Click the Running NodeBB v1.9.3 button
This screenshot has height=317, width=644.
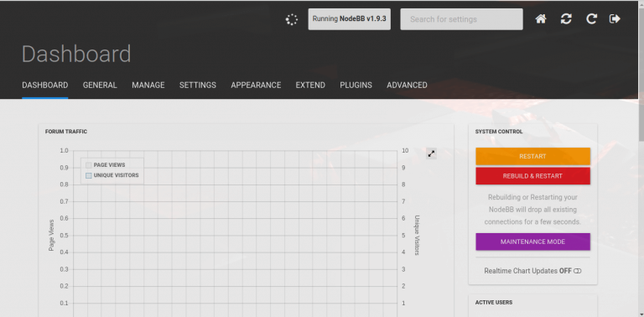pyautogui.click(x=350, y=19)
